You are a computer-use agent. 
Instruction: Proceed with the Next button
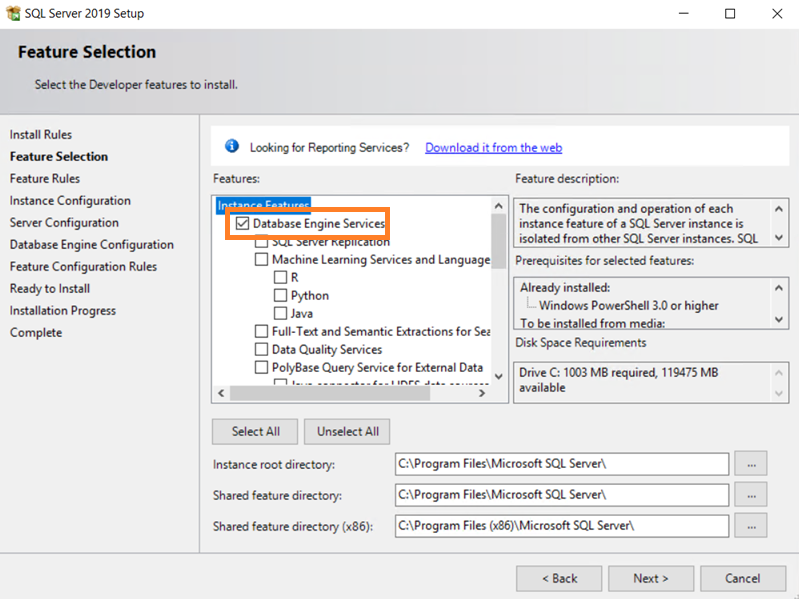click(651, 578)
